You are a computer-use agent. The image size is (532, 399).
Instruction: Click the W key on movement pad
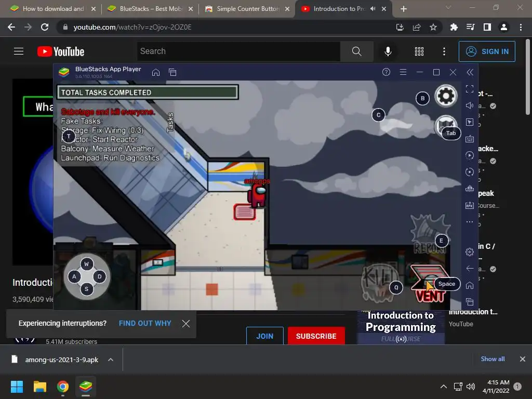[x=87, y=264]
